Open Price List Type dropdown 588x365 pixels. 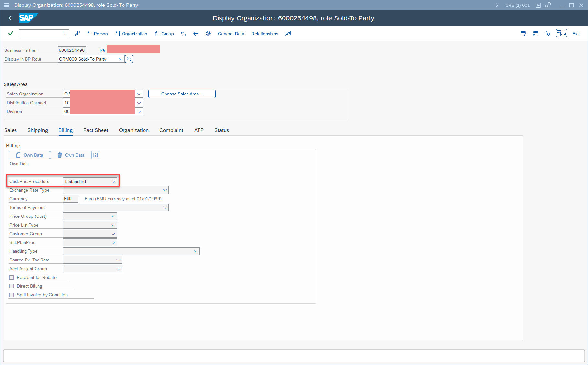pyautogui.click(x=113, y=225)
